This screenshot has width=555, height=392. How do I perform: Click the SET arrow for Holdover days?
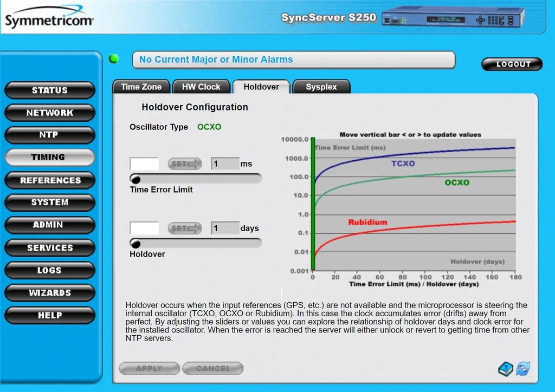pyautogui.click(x=185, y=228)
